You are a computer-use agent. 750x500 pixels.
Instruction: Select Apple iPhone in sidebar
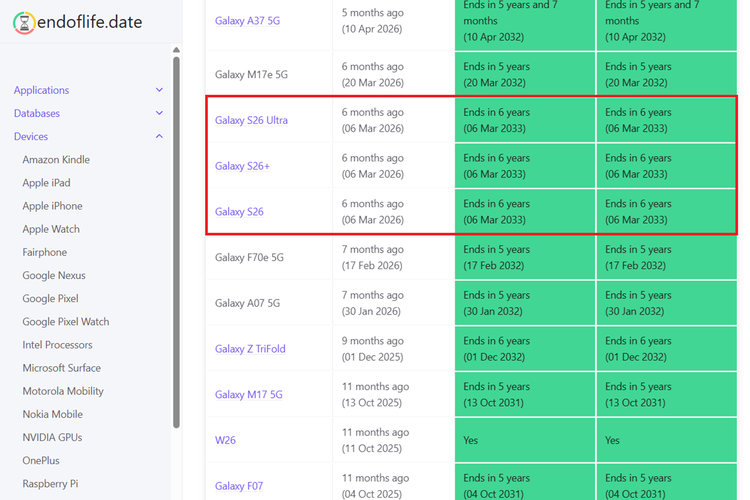click(52, 206)
